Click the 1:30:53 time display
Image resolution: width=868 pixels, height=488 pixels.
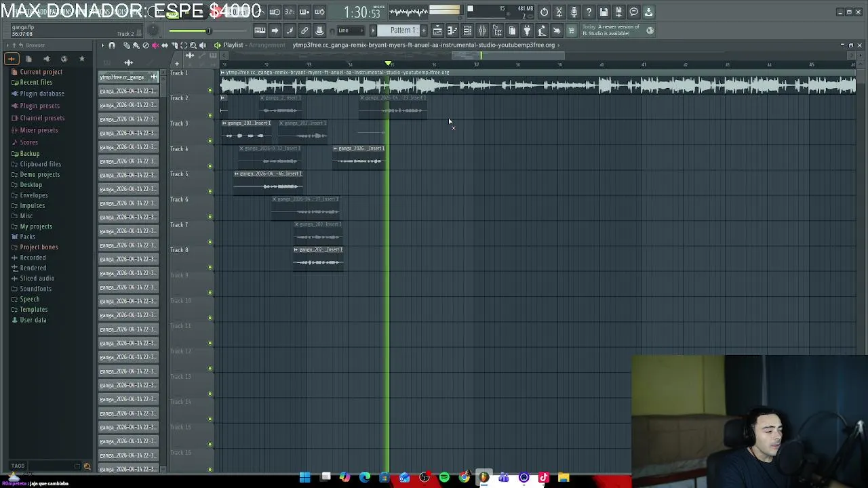coord(363,12)
